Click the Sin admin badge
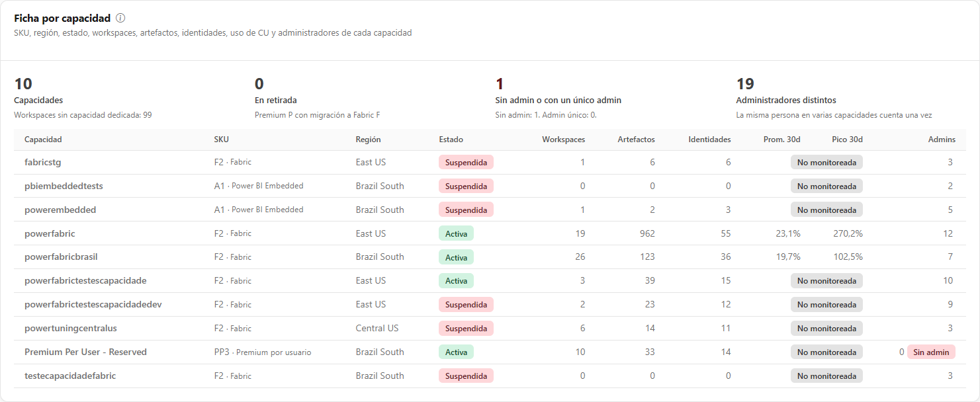Image resolution: width=980 pixels, height=402 pixels. (931, 352)
